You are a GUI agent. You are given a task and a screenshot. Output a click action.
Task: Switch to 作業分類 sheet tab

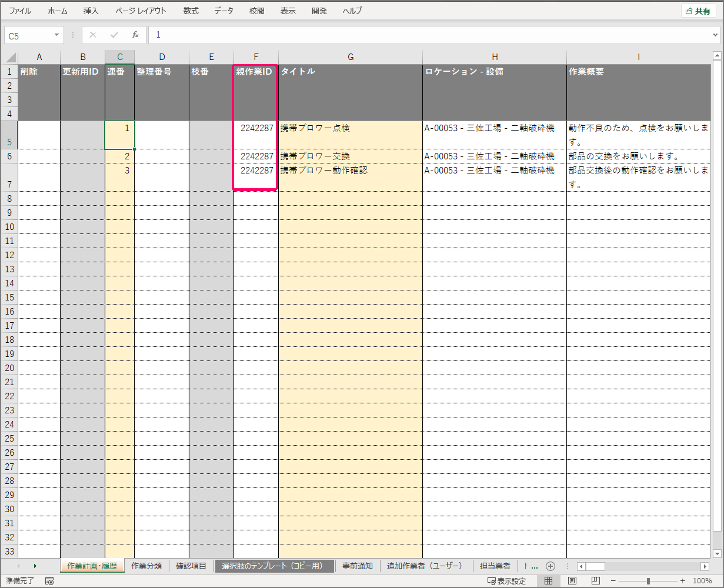(x=146, y=566)
